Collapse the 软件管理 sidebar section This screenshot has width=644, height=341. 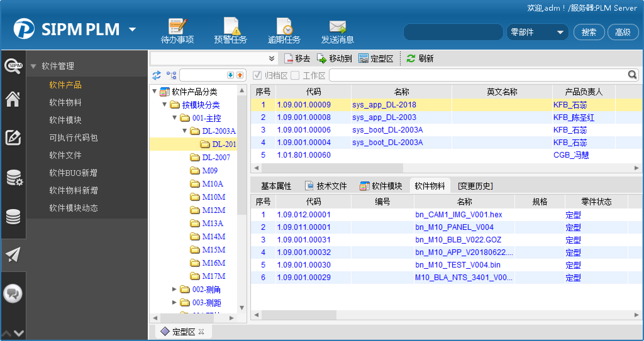coord(33,66)
